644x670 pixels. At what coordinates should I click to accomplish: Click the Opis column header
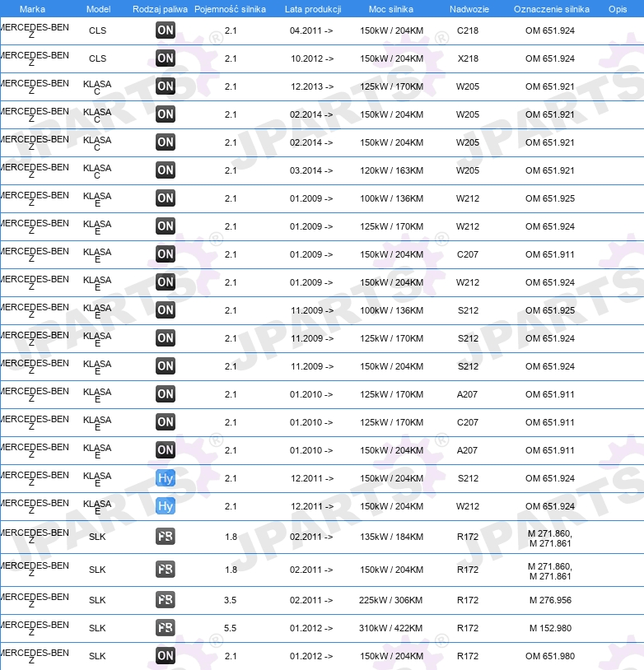click(x=618, y=9)
